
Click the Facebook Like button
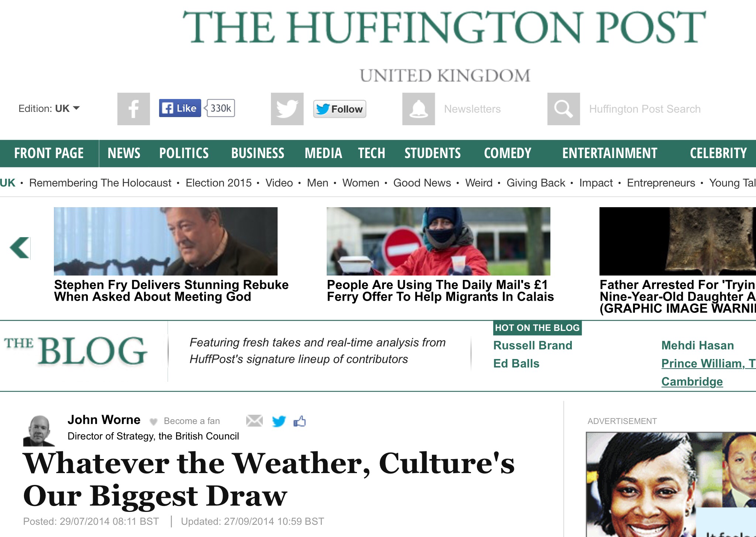point(180,108)
